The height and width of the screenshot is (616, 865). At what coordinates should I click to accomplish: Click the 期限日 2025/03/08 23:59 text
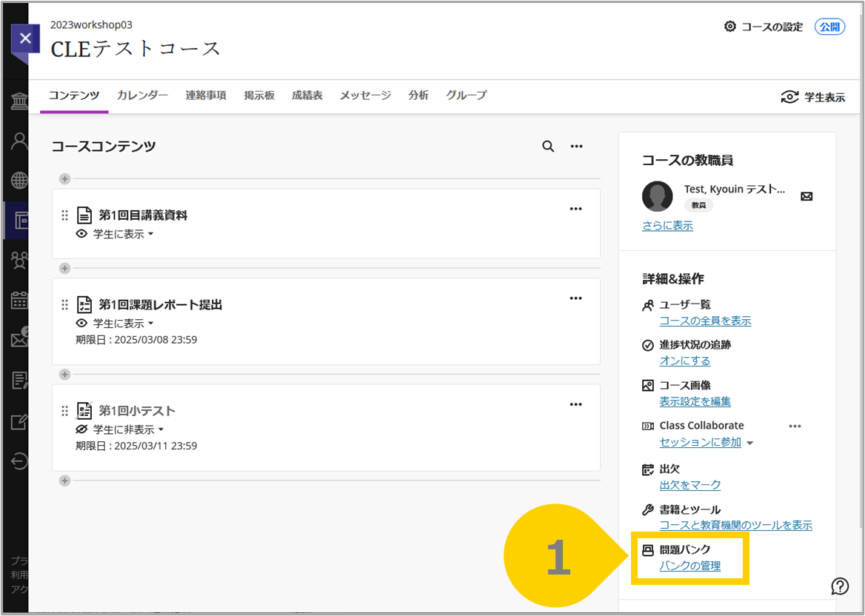pyautogui.click(x=136, y=340)
